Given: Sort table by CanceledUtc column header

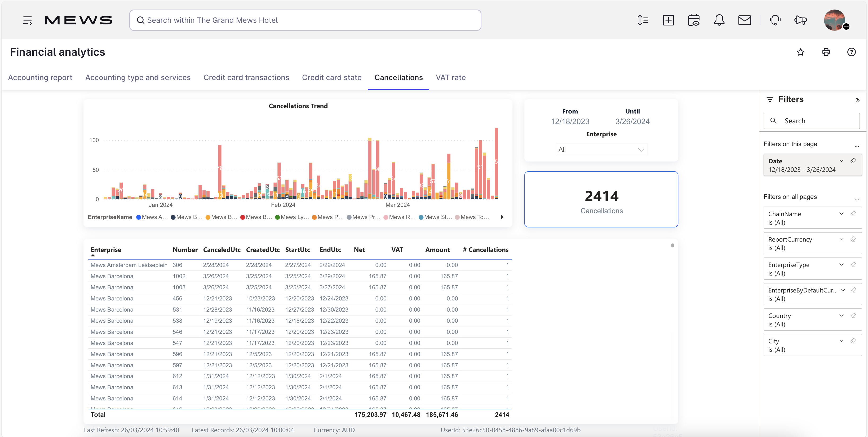Looking at the screenshot, I should coord(222,250).
